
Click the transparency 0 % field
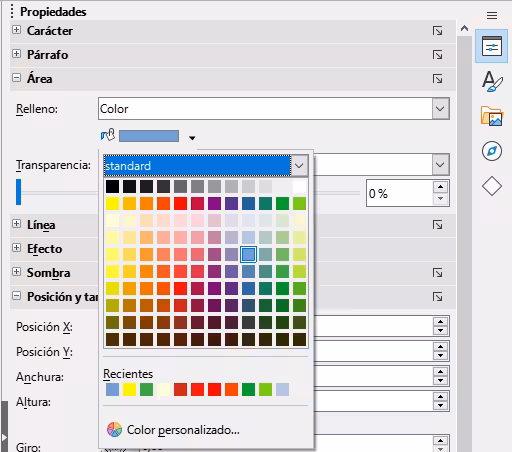click(x=399, y=193)
